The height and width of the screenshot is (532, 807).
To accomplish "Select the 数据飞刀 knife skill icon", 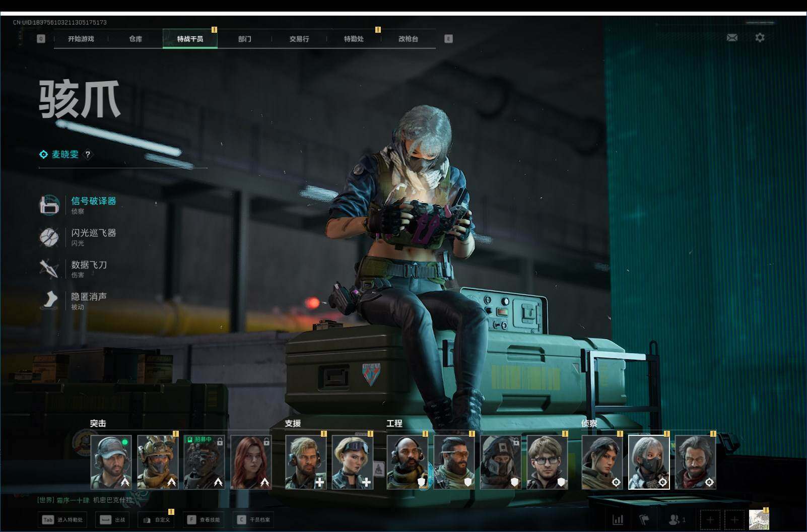I will 49,269.
